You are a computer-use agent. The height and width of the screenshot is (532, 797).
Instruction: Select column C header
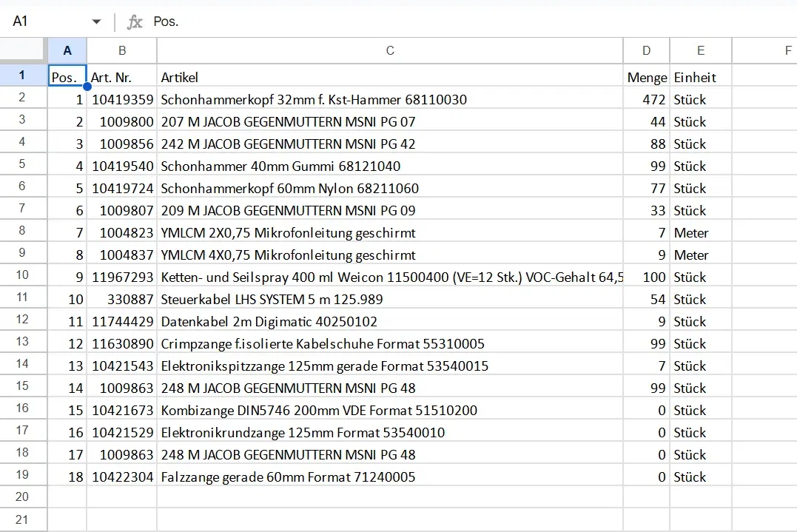tap(390, 50)
